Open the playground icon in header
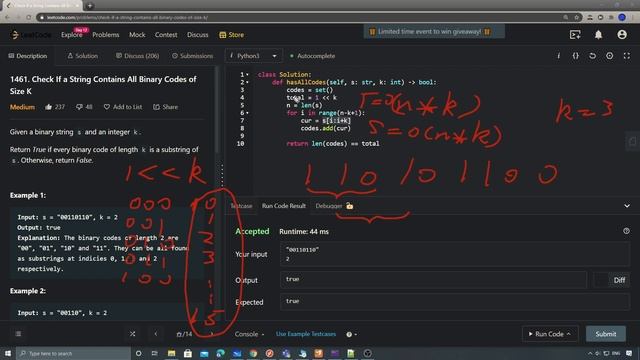 tap(575, 35)
